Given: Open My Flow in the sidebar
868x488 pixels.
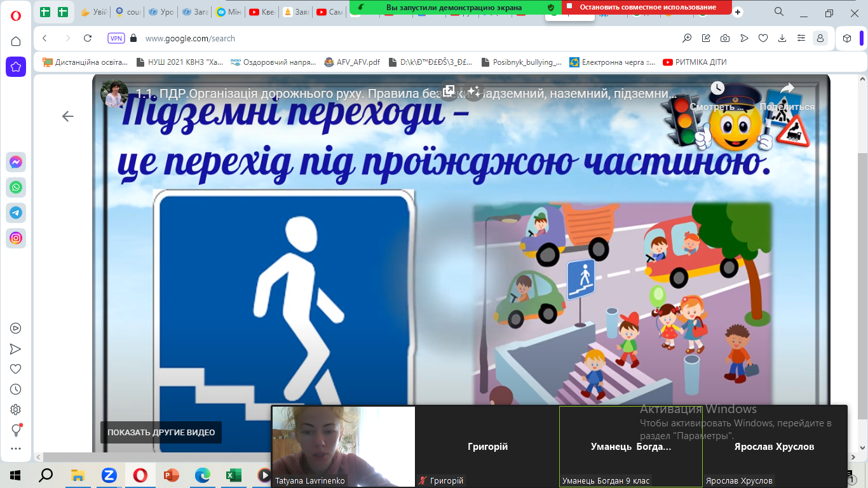Looking at the screenshot, I should point(16,349).
